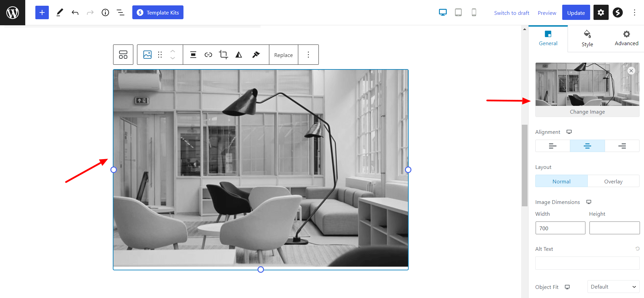The height and width of the screenshot is (298, 644).
Task: Switch to the Style tab
Action: [x=587, y=39]
